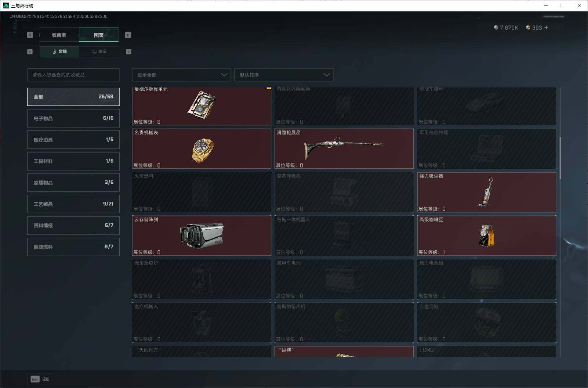Screen dimensions: 588x388
Task: Click the 7,870K currency coin icon
Action: point(496,28)
